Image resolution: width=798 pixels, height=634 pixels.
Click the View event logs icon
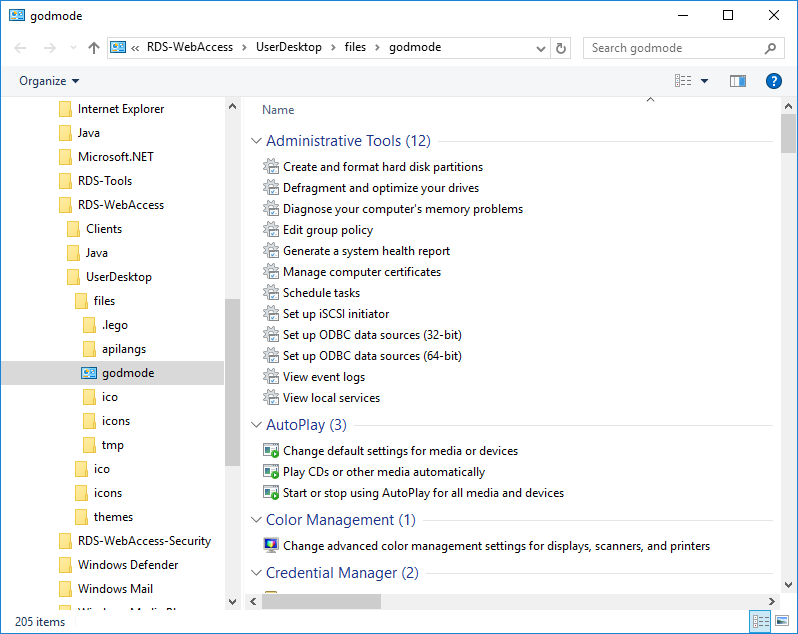pos(271,377)
